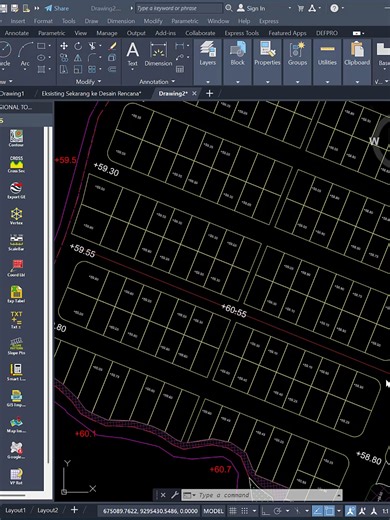Toggle ortho mode in status bar
The image size is (390, 520).
(266, 511)
